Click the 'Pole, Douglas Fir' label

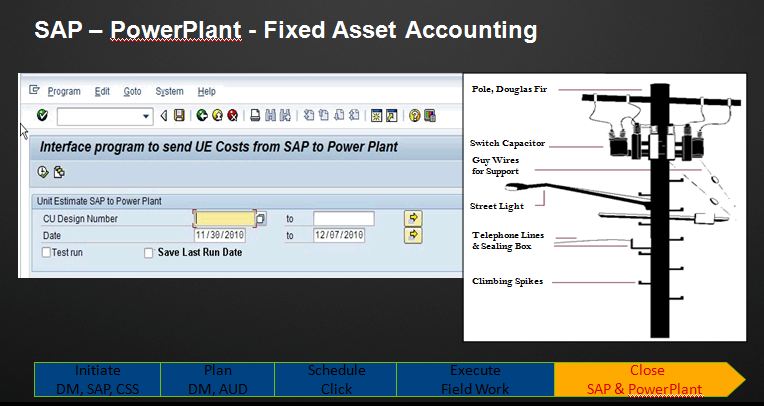[509, 89]
